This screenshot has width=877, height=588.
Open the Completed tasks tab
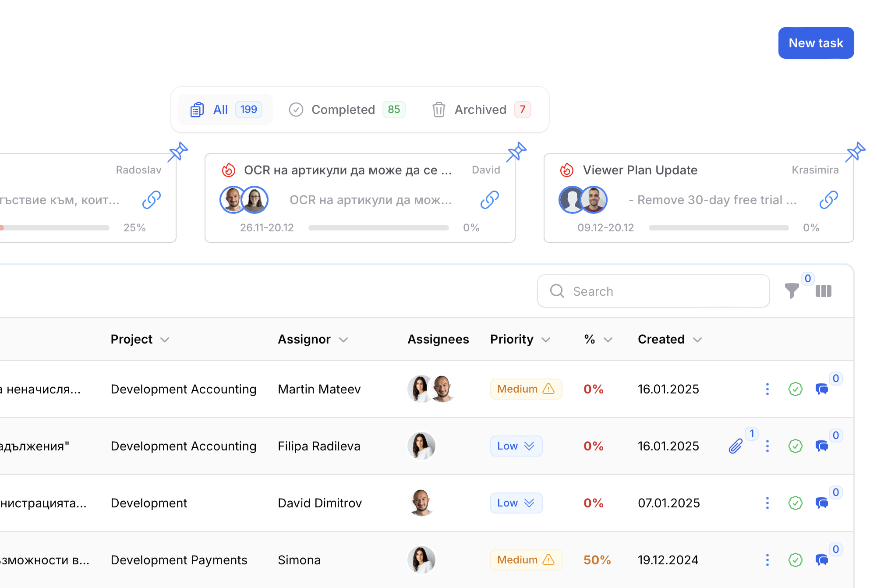click(347, 110)
